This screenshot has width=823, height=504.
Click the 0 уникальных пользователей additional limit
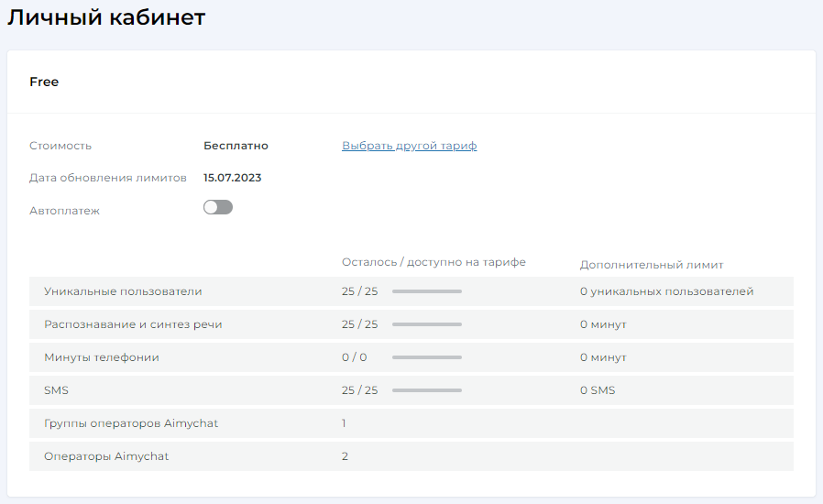pos(666,291)
